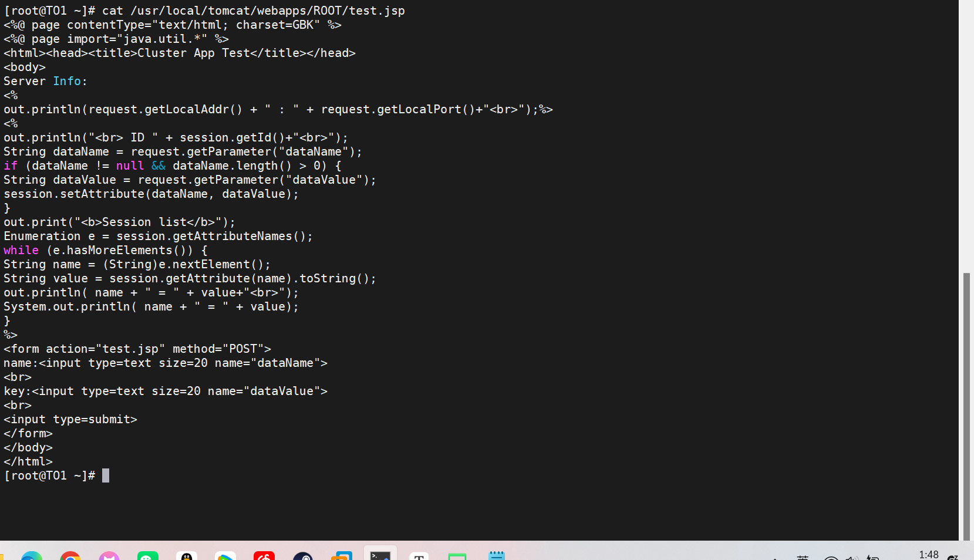Viewport: 974px width, 560px height.
Task: Open WeChat from the taskbar
Action: (x=148, y=555)
